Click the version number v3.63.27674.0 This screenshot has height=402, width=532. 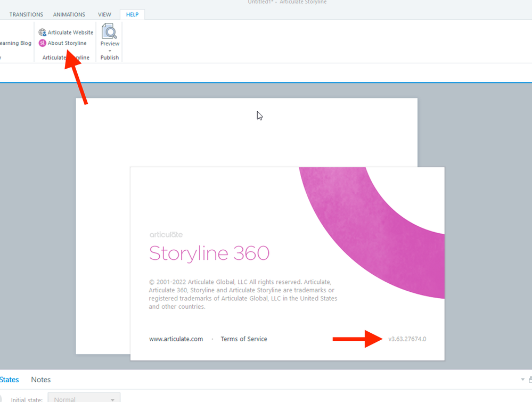point(407,339)
